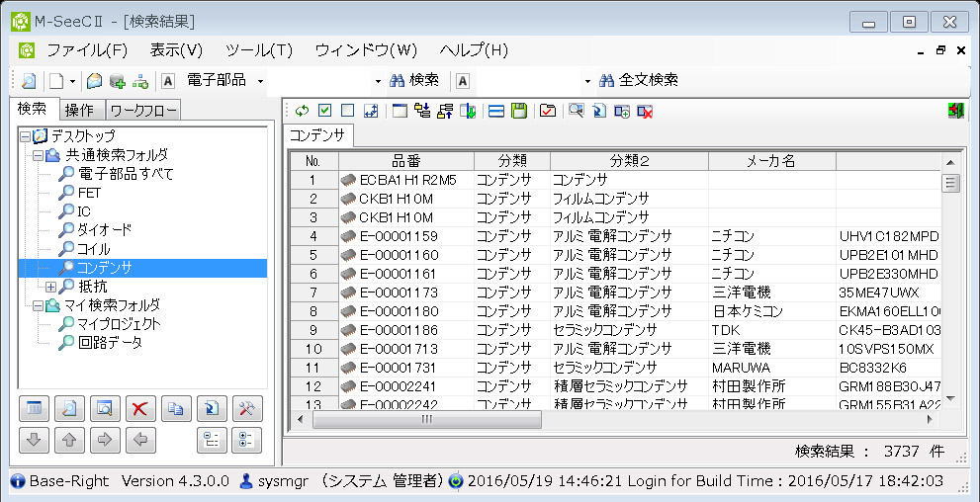Click the blue arrow document icon in results toolbar
980x502 pixels.
pyautogui.click(x=598, y=111)
